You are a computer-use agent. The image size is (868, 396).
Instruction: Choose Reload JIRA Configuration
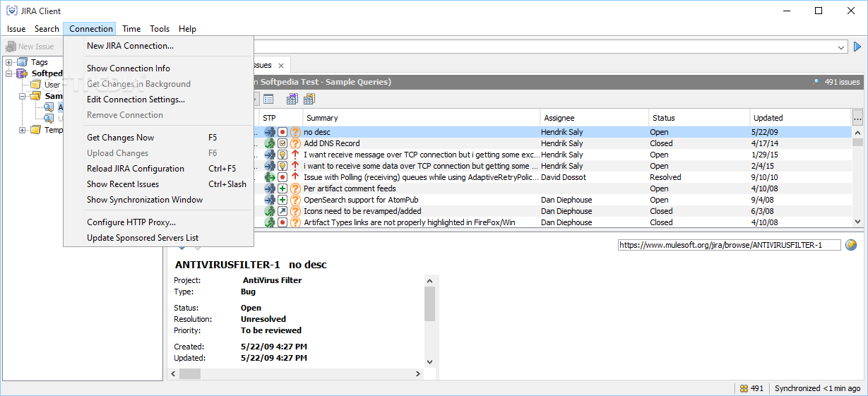[158, 169]
